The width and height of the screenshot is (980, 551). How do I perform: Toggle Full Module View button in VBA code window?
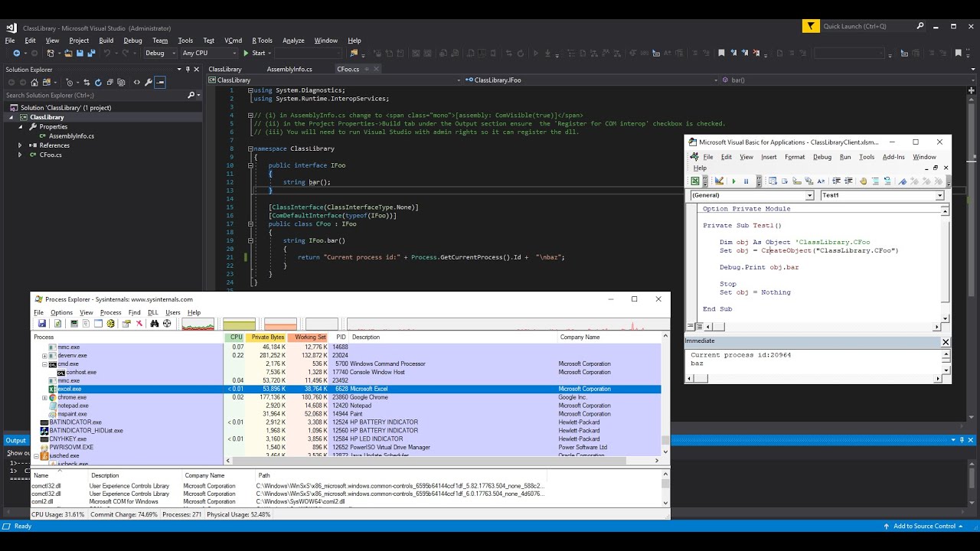699,327
